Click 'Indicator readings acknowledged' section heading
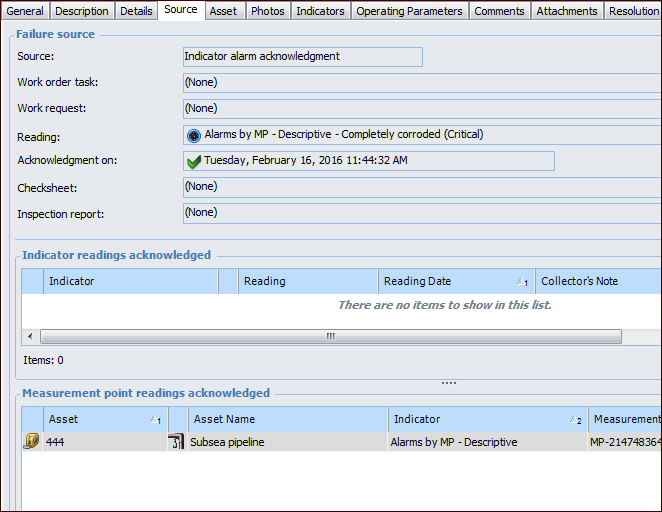Screen dimensions: 662x512 tap(117, 255)
